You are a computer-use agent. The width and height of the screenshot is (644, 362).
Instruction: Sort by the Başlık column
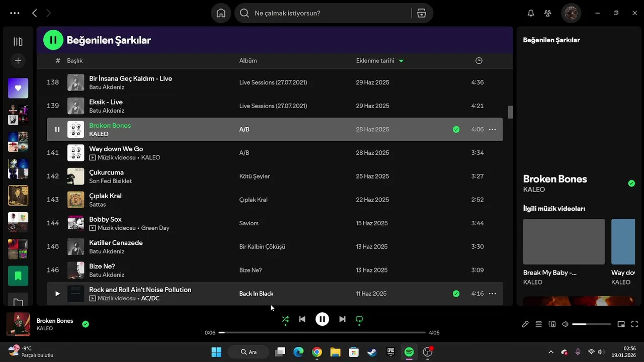point(75,61)
